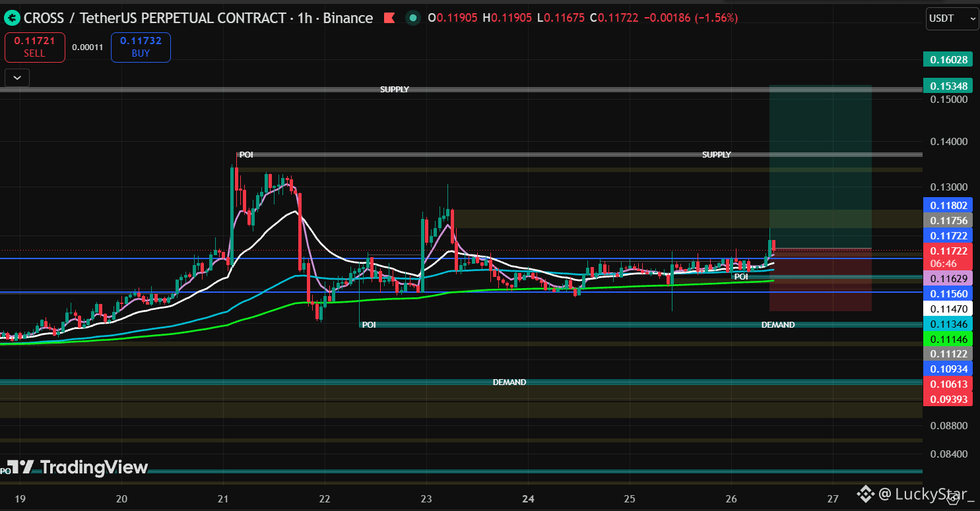Click the SELL button at 0.11721
980x511 pixels.
pos(35,47)
